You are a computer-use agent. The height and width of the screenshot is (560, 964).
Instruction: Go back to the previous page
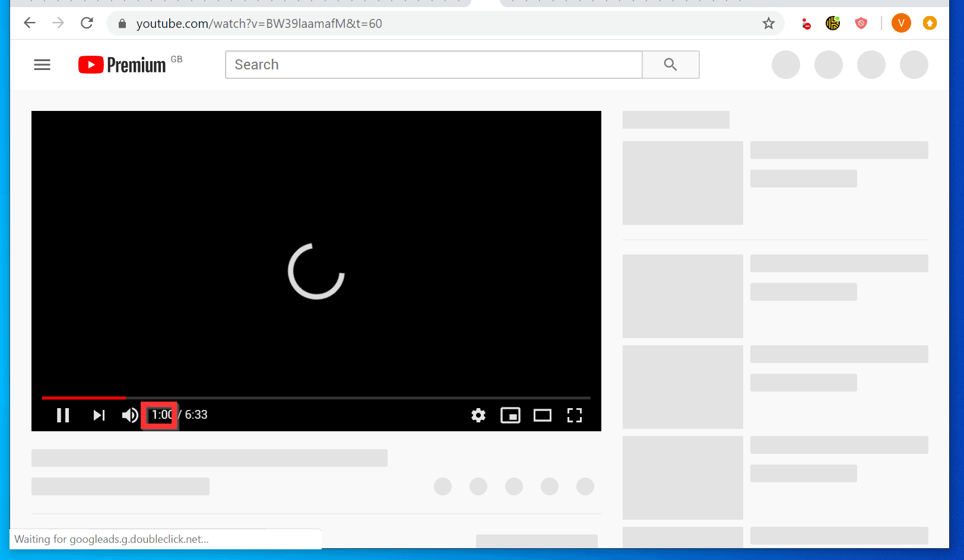tap(29, 23)
